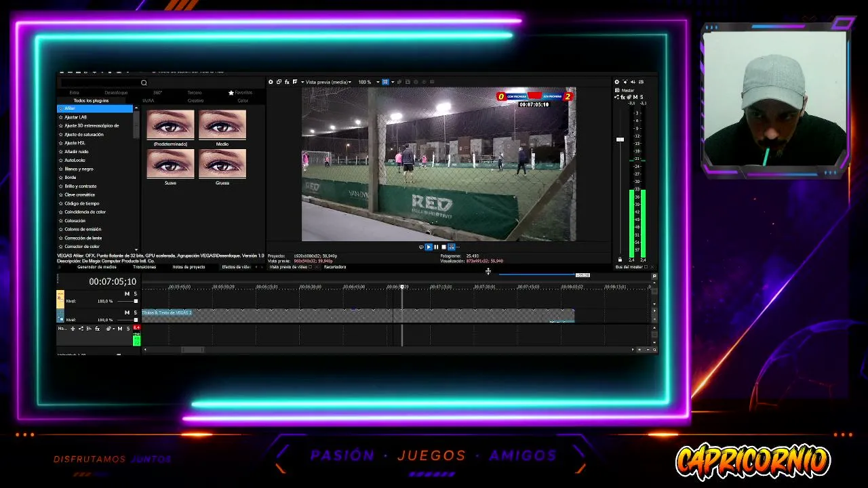Select the Gruesa preset thumbnail
Screen dimensions: 868x488
coord(222,164)
